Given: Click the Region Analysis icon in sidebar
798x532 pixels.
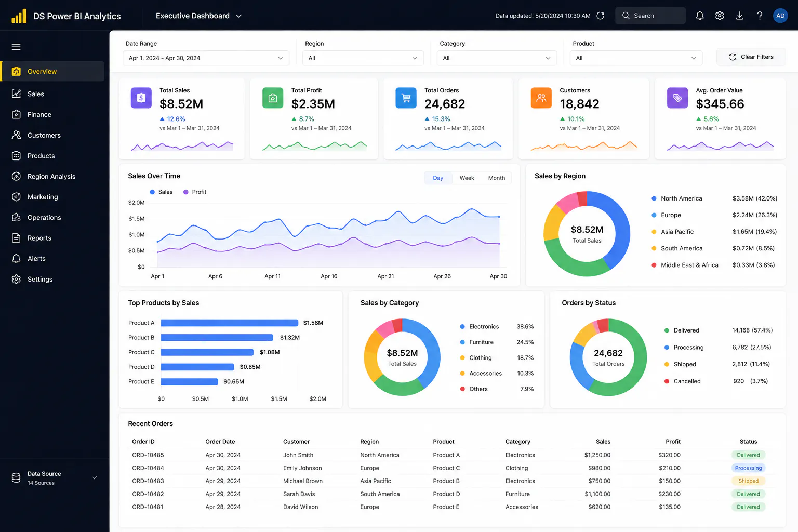Looking at the screenshot, I should (x=16, y=176).
